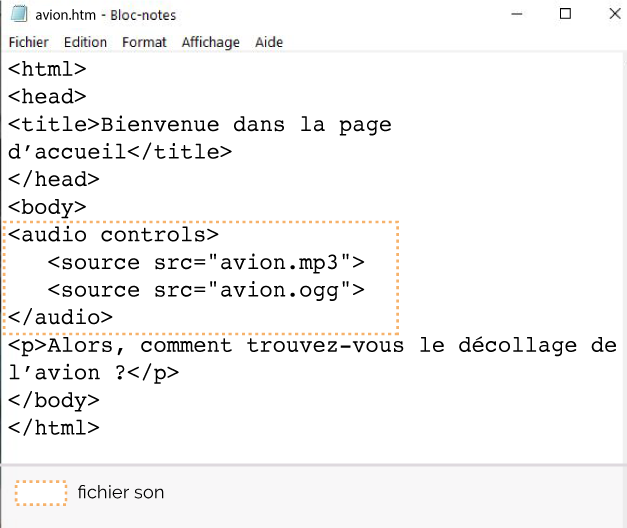Click the orange dotted legend box

coord(41,493)
